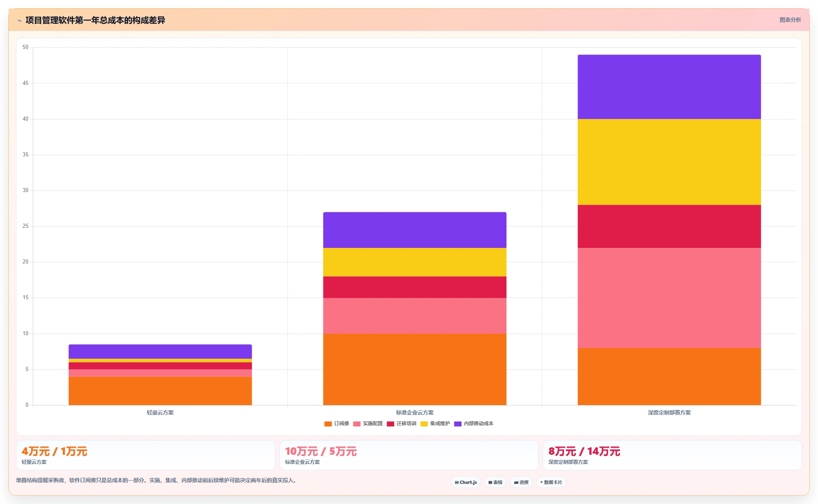The height and width of the screenshot is (504, 818).
Task: Click the y-axis tick value 30
Action: click(x=25, y=190)
